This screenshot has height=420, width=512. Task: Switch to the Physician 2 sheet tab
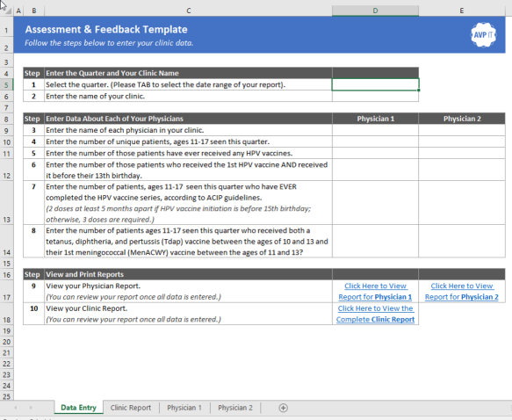[x=235, y=408]
